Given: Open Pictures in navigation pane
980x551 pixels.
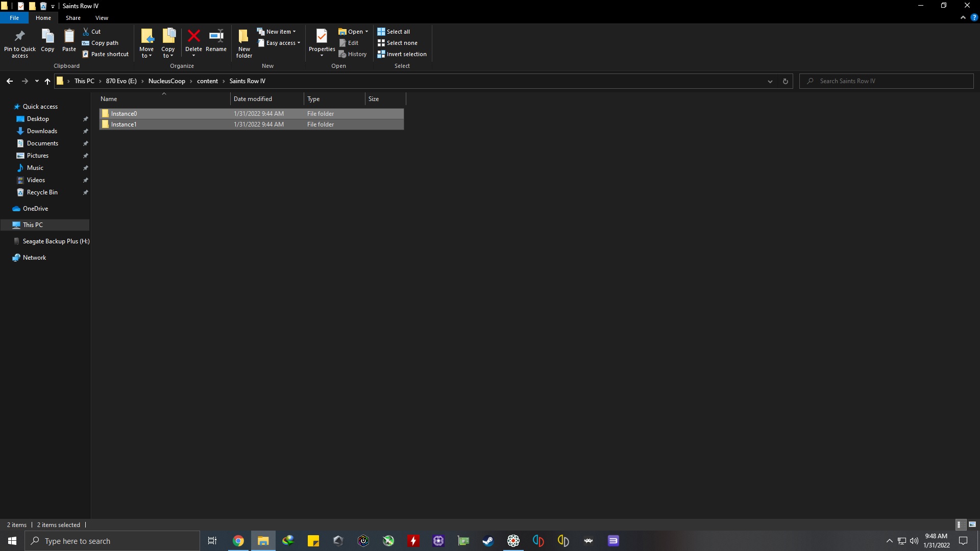Looking at the screenshot, I should [x=38, y=156].
